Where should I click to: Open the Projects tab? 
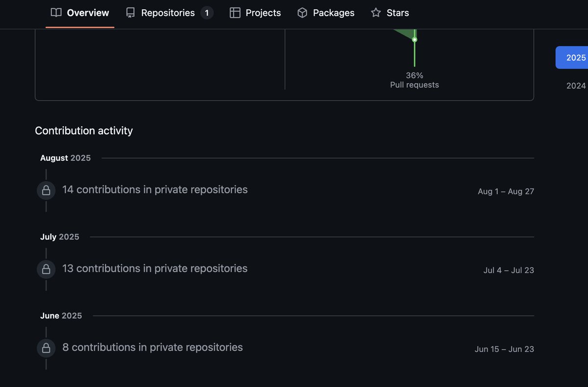(255, 13)
